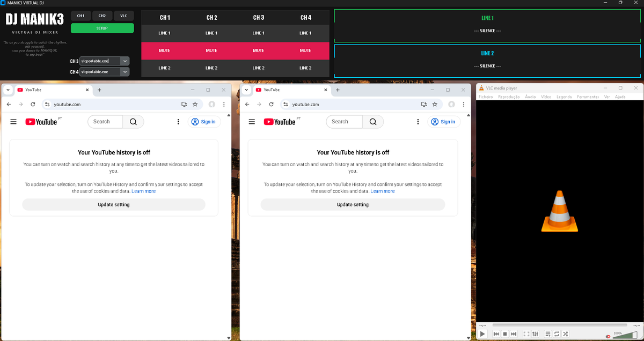
Task: Toggle VLC fullscreen icon
Action: tap(526, 333)
